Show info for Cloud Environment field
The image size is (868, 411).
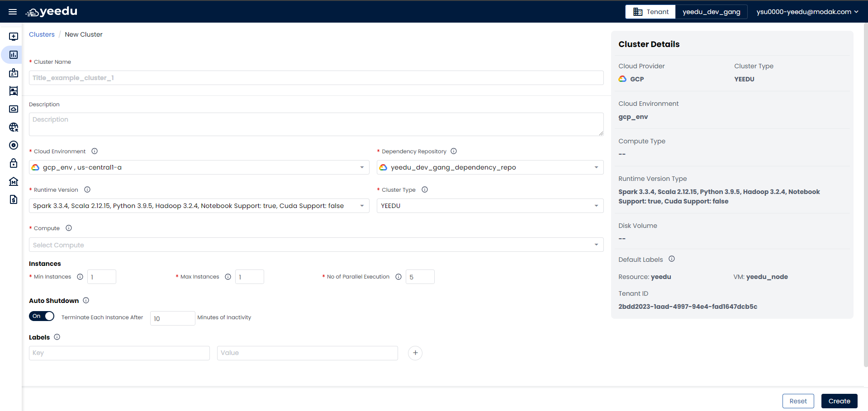pos(95,151)
